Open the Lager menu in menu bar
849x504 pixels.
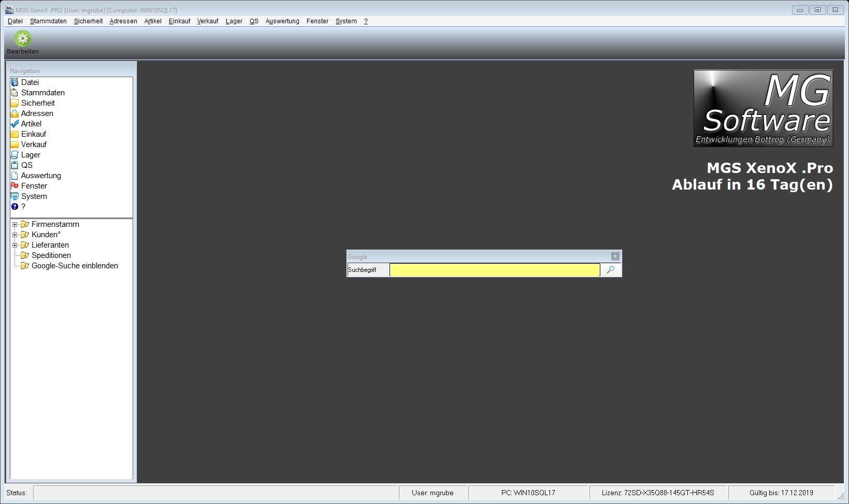pyautogui.click(x=234, y=21)
